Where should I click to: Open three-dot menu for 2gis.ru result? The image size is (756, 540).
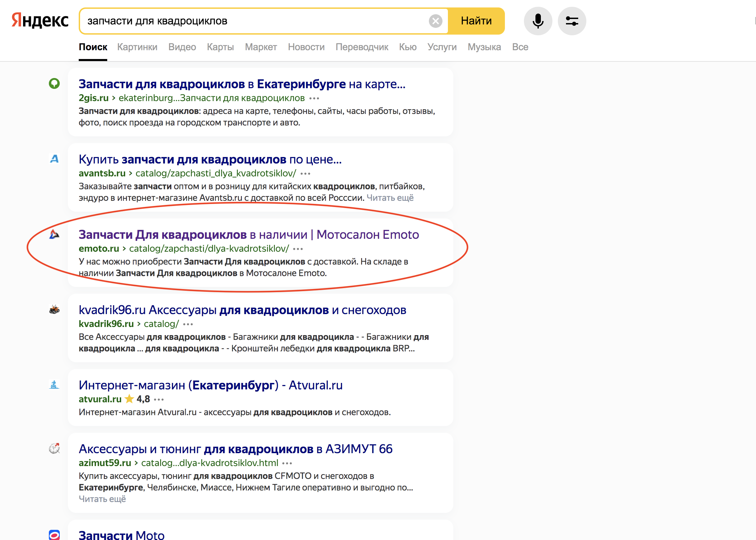[x=314, y=98]
